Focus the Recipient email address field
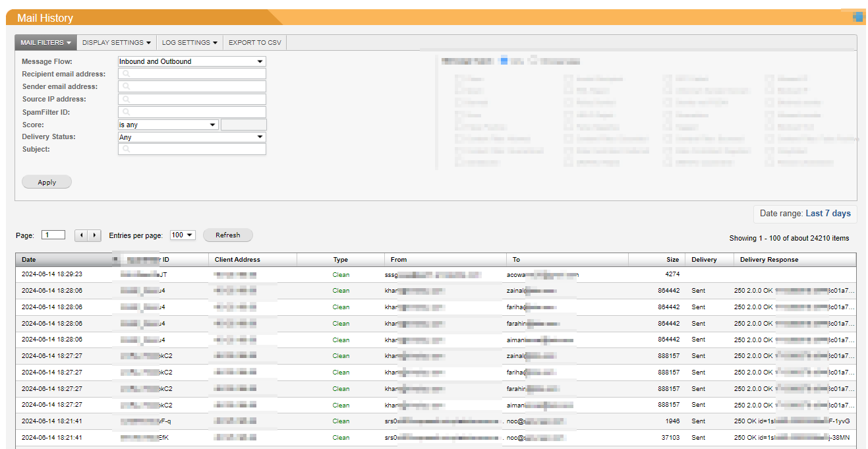This screenshot has height=449, width=868. (192, 74)
